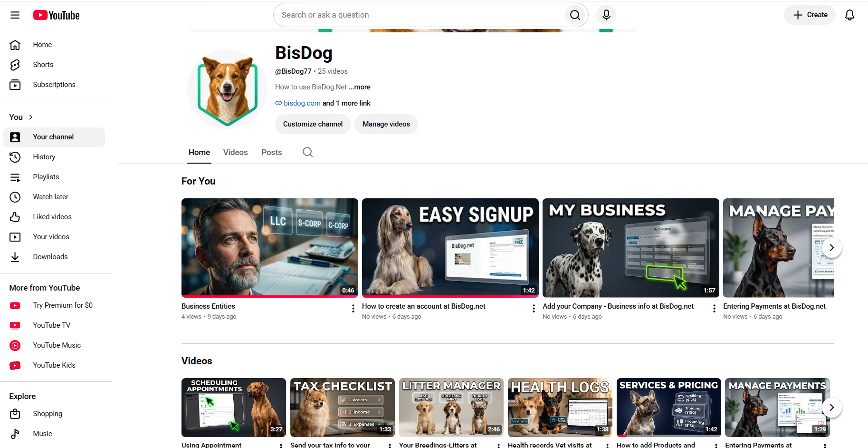Image resolution: width=868 pixels, height=448 pixels.
Task: Click the @BisDog77 handle text
Action: [x=293, y=71]
